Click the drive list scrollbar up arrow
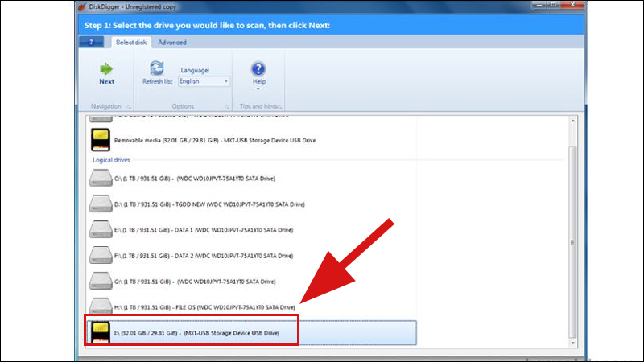Viewport: 644px width, 362px height. 572,121
